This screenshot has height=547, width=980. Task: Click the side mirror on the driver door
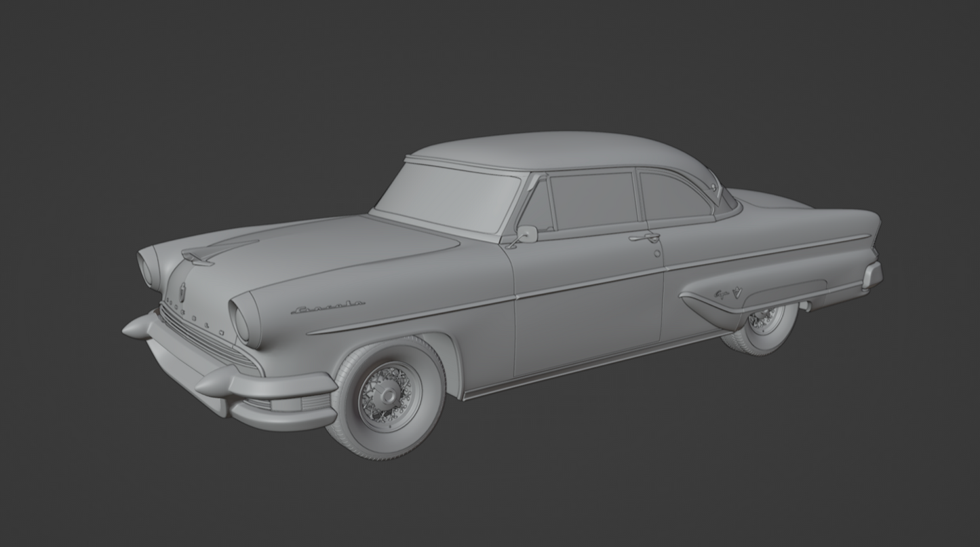pos(524,235)
